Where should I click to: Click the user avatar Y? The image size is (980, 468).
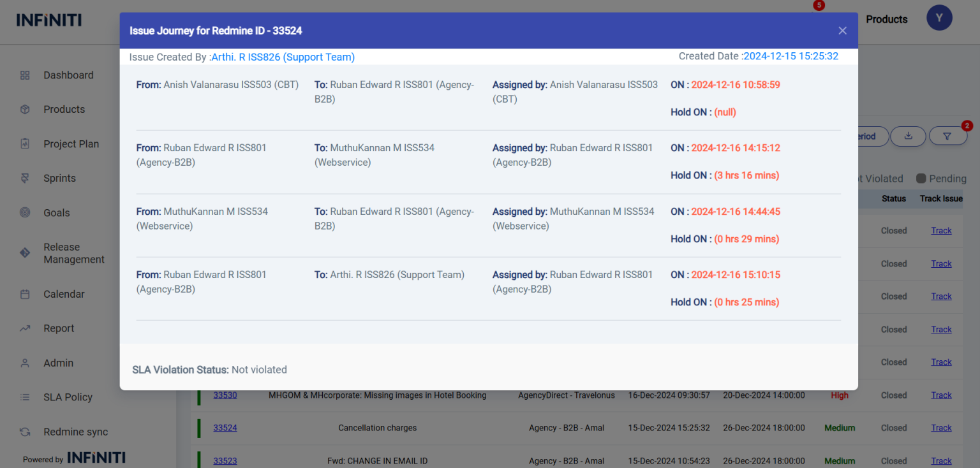(x=939, y=17)
